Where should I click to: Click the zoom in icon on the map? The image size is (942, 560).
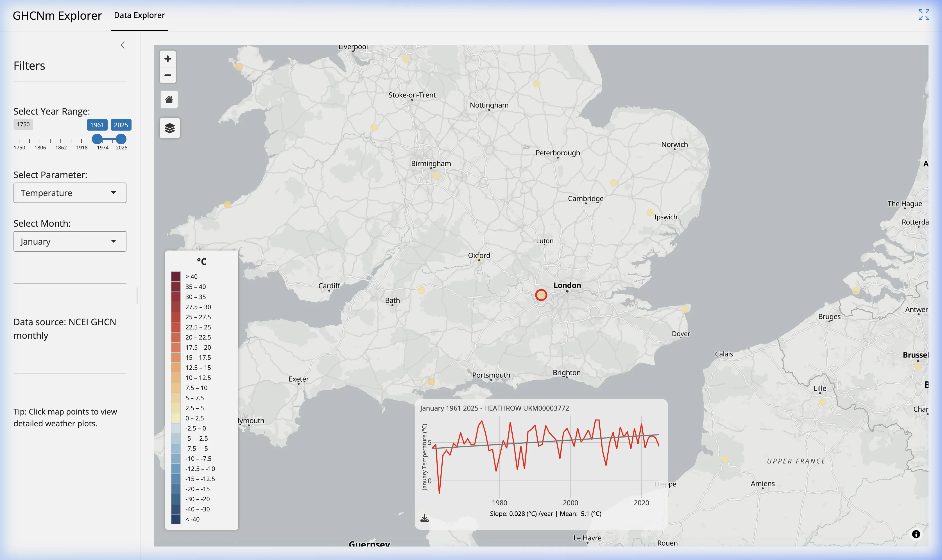click(168, 59)
